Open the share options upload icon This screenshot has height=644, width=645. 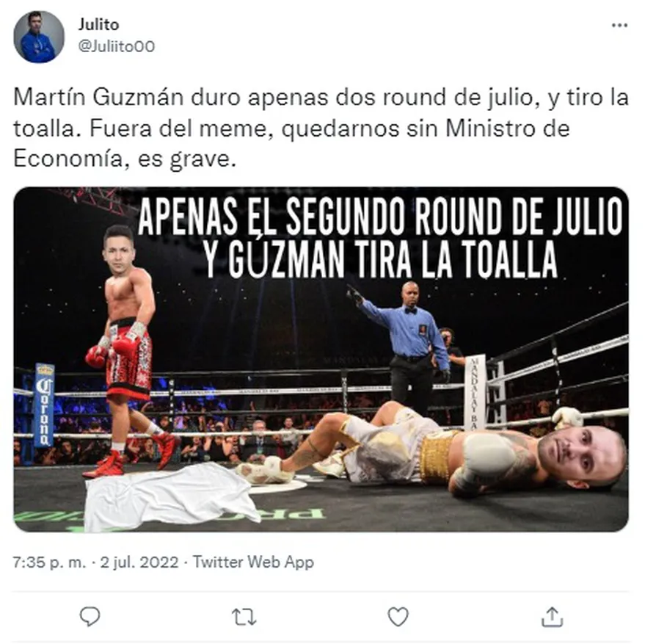tap(552, 616)
